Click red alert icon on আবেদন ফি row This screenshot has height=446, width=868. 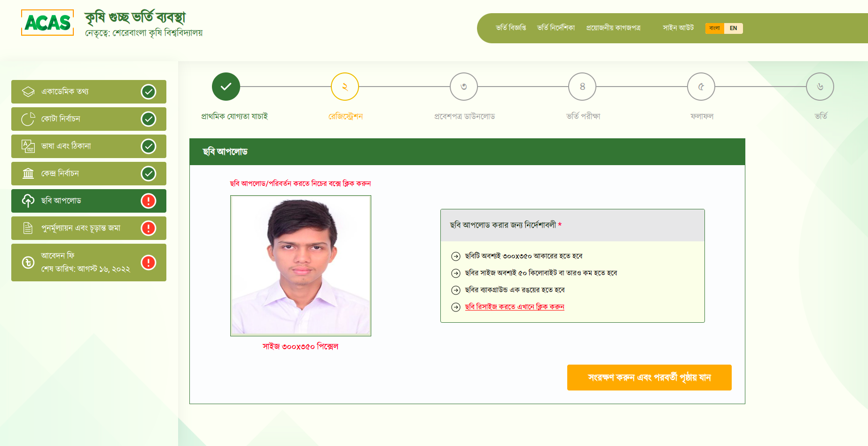point(149,263)
